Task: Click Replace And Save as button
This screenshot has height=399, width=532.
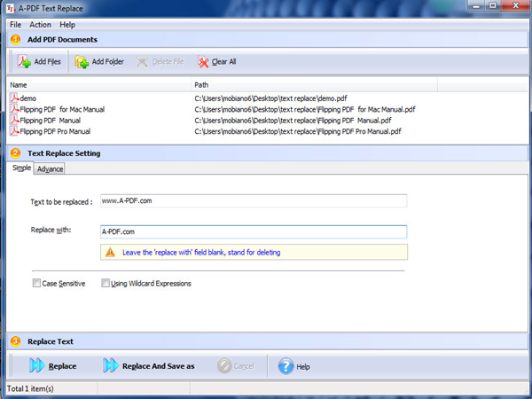Action: click(149, 365)
